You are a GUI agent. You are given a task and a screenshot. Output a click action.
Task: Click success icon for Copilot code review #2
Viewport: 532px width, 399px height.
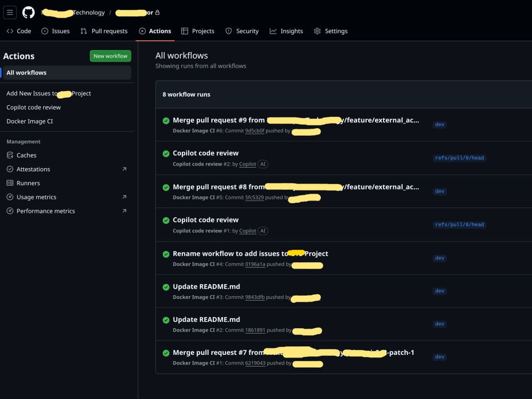click(166, 154)
